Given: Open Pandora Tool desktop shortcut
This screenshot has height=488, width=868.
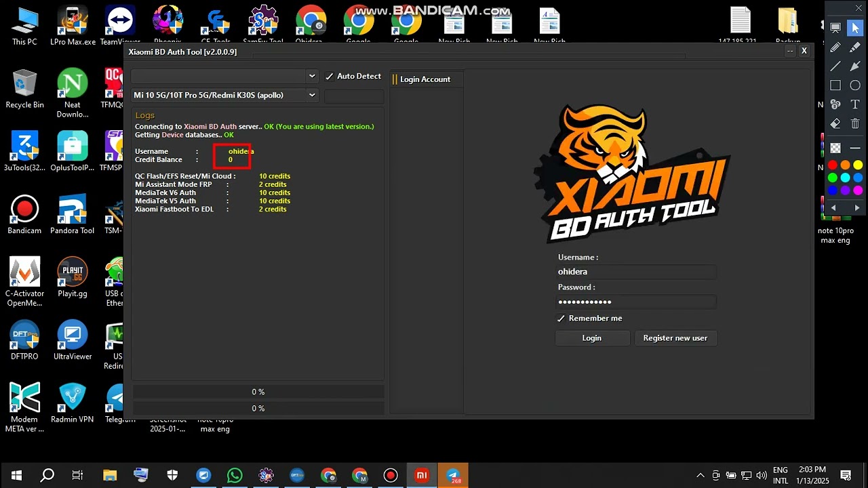Looking at the screenshot, I should pos(73,214).
